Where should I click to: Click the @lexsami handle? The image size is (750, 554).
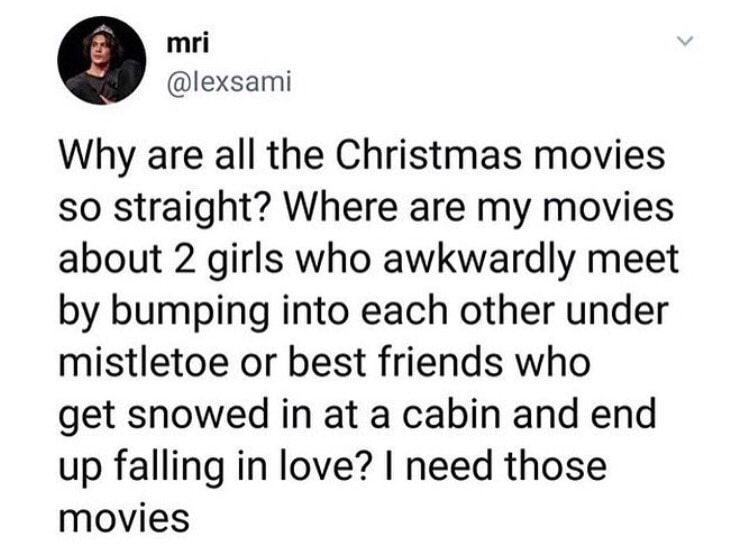(x=228, y=82)
